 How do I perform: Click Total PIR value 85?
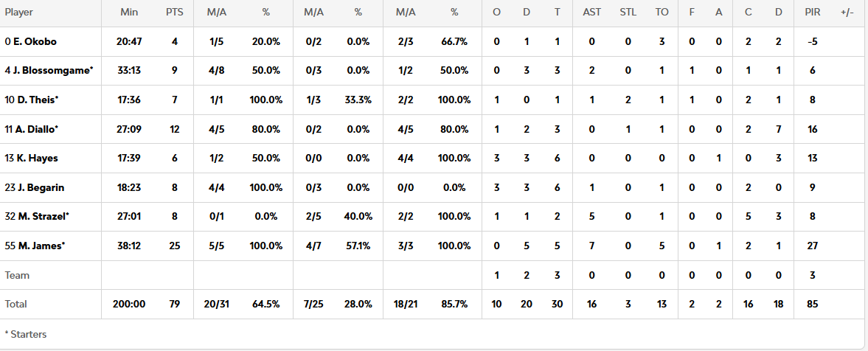coord(813,304)
